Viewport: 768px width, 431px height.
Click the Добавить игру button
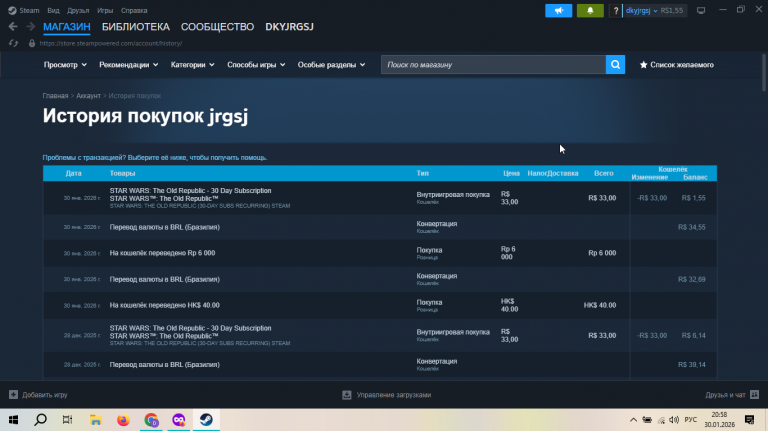tap(38, 395)
